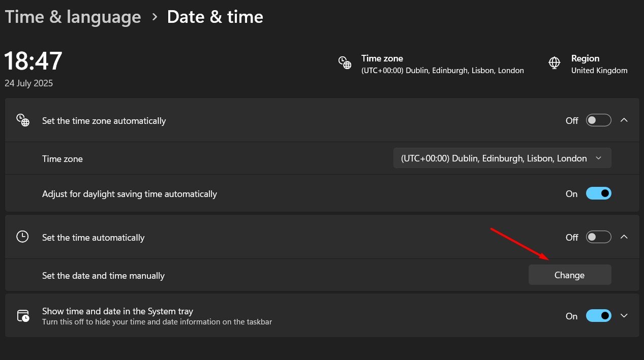Click the clock icon beside Set the time automatically
The height and width of the screenshot is (360, 644).
22,237
